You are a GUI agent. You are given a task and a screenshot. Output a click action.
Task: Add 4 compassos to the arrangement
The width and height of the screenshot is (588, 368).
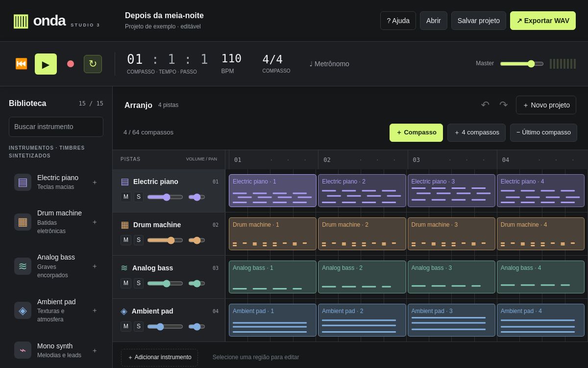click(x=476, y=132)
